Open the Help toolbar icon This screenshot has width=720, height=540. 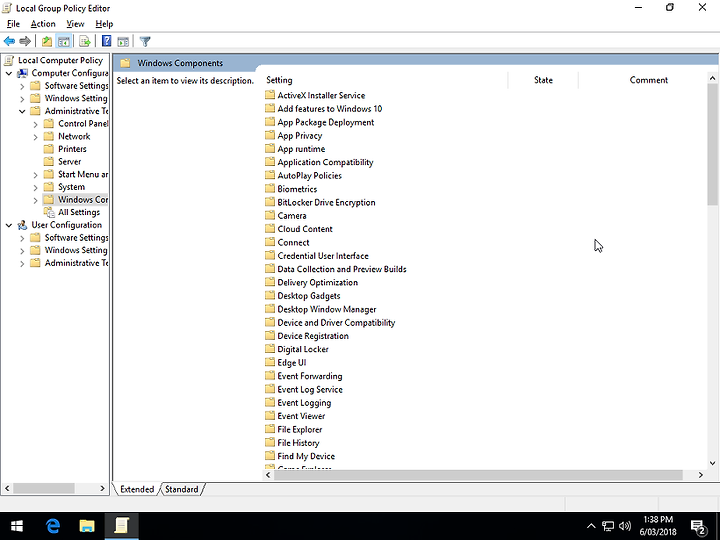107,41
